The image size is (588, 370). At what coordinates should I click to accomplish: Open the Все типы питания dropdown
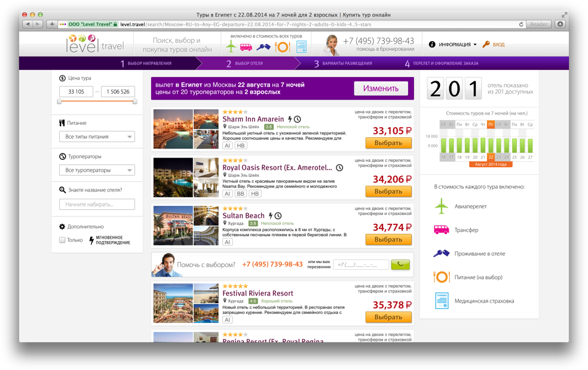click(x=97, y=137)
